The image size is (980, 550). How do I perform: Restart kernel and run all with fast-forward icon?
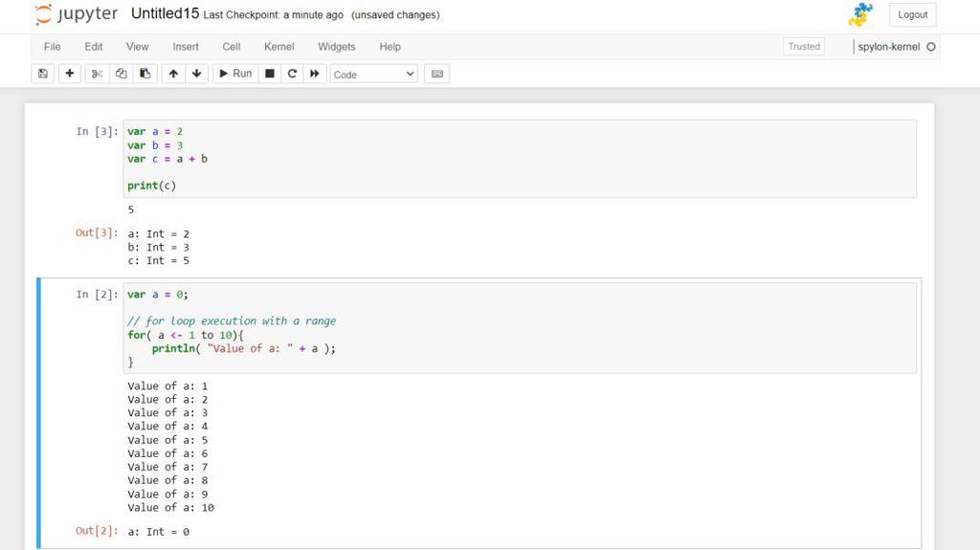pos(314,74)
